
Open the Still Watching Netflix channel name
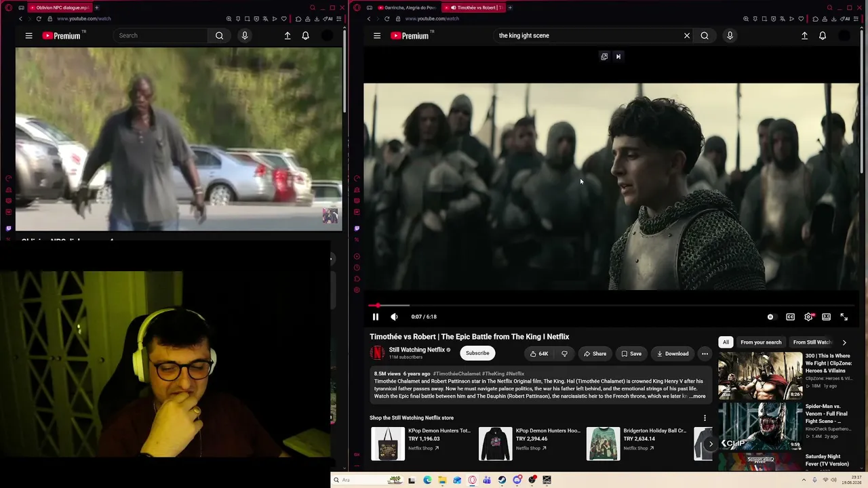point(417,350)
